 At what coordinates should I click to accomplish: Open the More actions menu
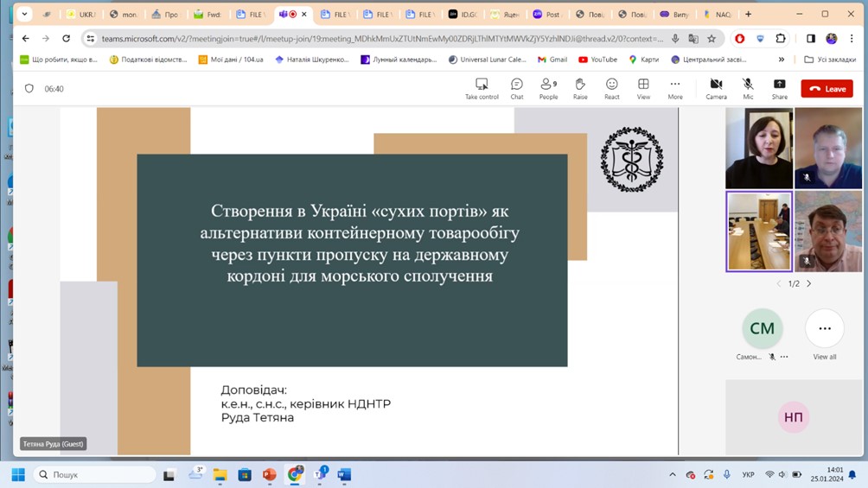(675, 88)
